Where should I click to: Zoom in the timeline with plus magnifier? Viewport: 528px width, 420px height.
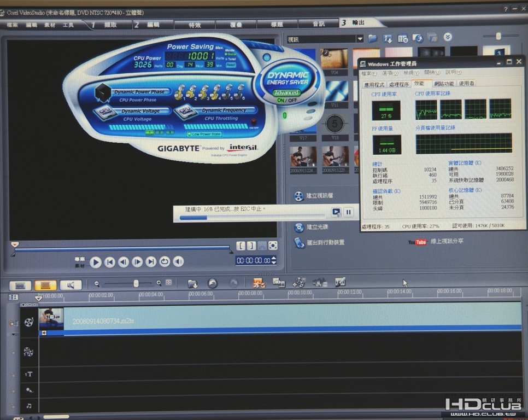coord(159,283)
